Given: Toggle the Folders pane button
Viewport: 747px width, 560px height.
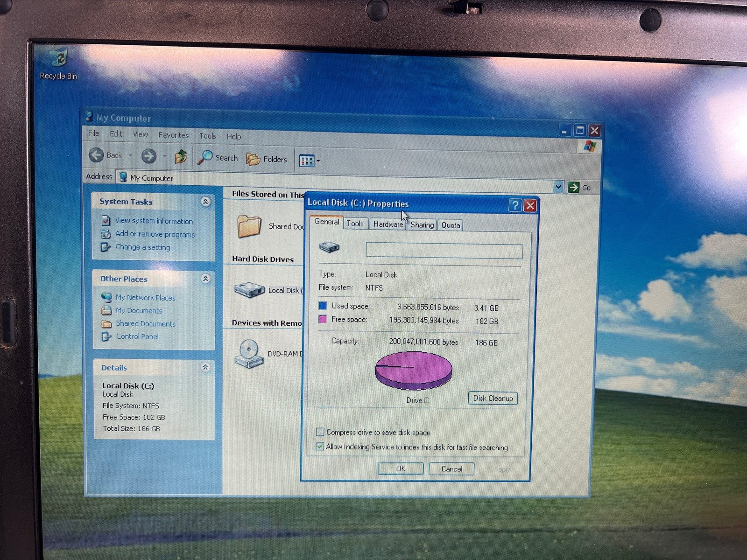Looking at the screenshot, I should click(x=267, y=159).
